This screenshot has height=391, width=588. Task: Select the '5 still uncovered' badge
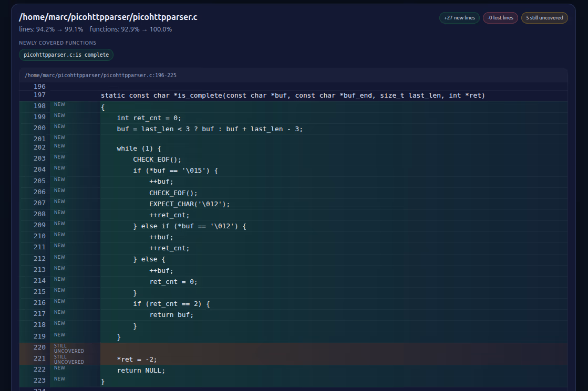(x=544, y=18)
